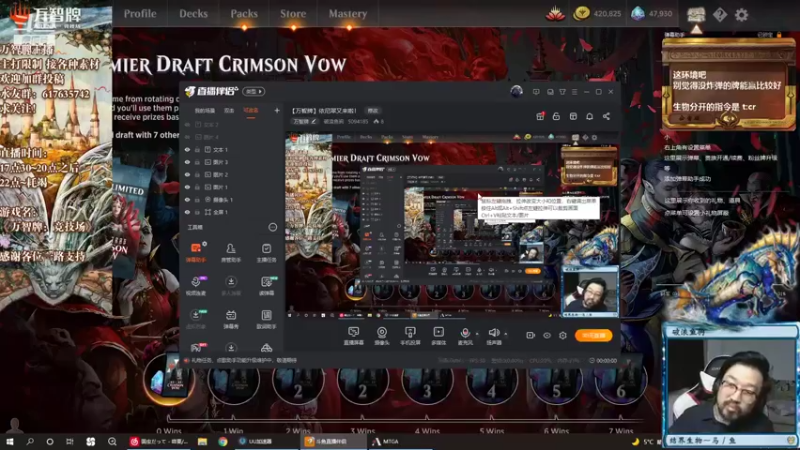
Task: Toggle the lock on 文本 1 layer
Action: coord(197,149)
